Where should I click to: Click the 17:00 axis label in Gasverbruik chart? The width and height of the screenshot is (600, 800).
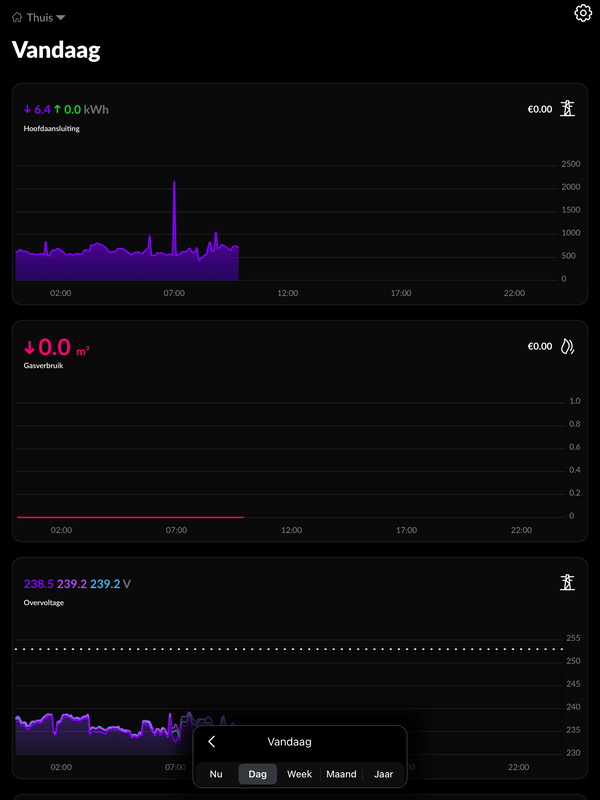pos(407,531)
